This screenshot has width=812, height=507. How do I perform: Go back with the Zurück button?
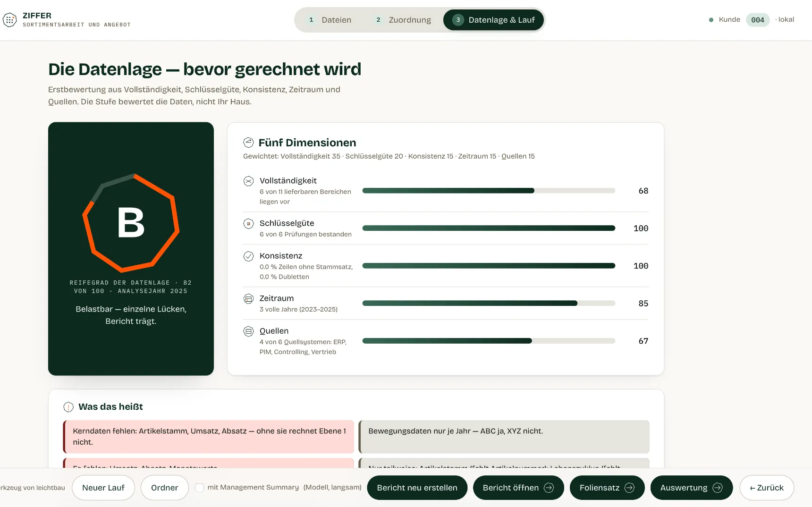767,488
